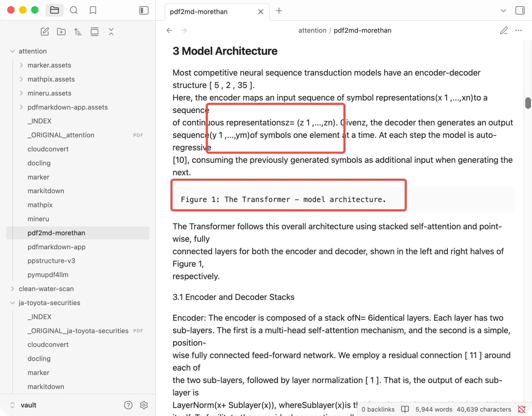This screenshot has width=532, height=416.
Task: Click the 40,639 characters count
Action: 484,409
